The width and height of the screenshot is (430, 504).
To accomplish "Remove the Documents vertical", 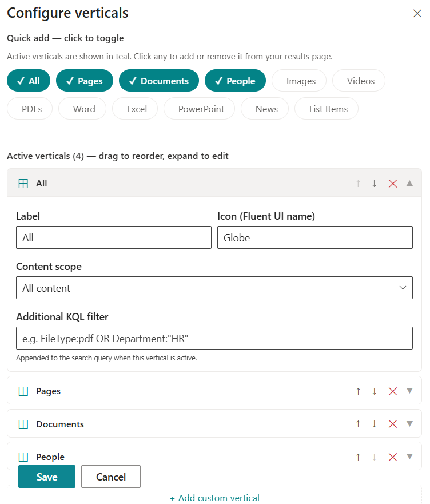I will pos(393,424).
